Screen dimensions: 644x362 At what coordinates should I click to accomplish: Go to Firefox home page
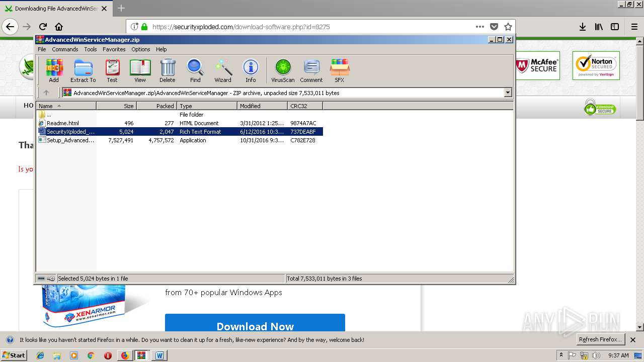click(59, 27)
